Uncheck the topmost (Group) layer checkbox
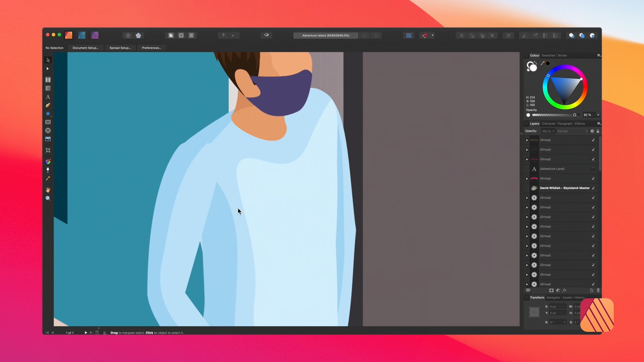This screenshot has width=644, height=362. coord(593,140)
